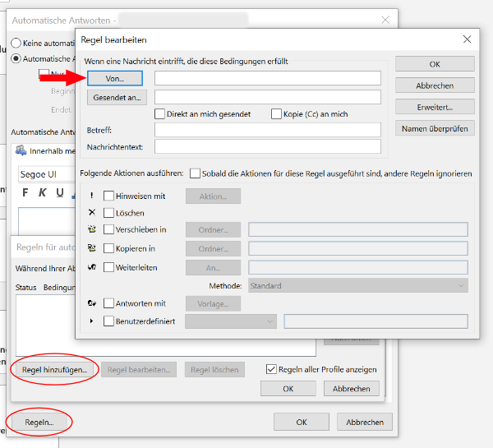Viewport: 493px width, 448px height.
Task: Click the move-to-folder icon
Action: pos(92,229)
